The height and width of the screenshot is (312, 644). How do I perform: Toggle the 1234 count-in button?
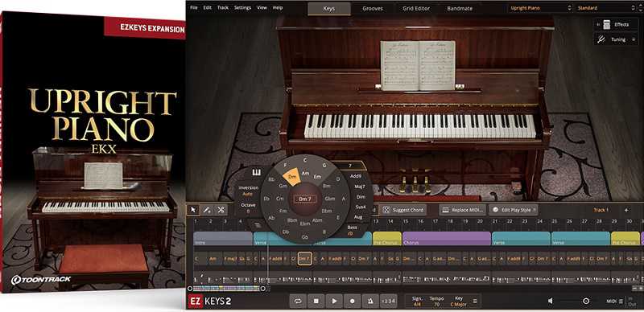(x=389, y=301)
